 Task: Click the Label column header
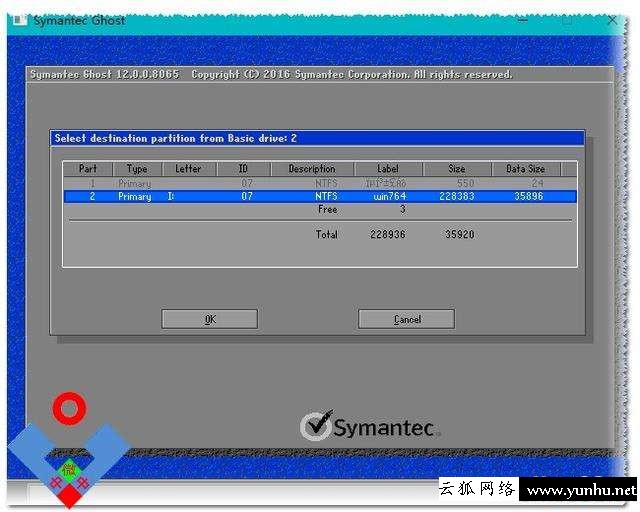[x=388, y=169]
